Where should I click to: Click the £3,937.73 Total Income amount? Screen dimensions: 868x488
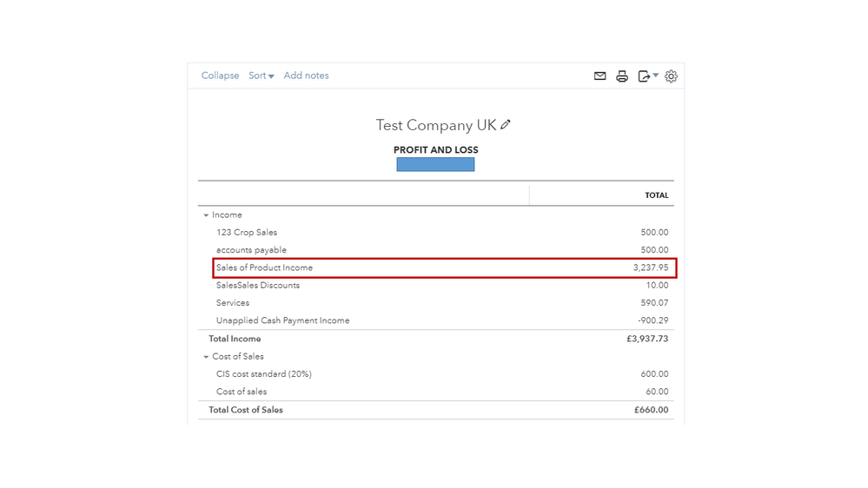[x=647, y=339]
